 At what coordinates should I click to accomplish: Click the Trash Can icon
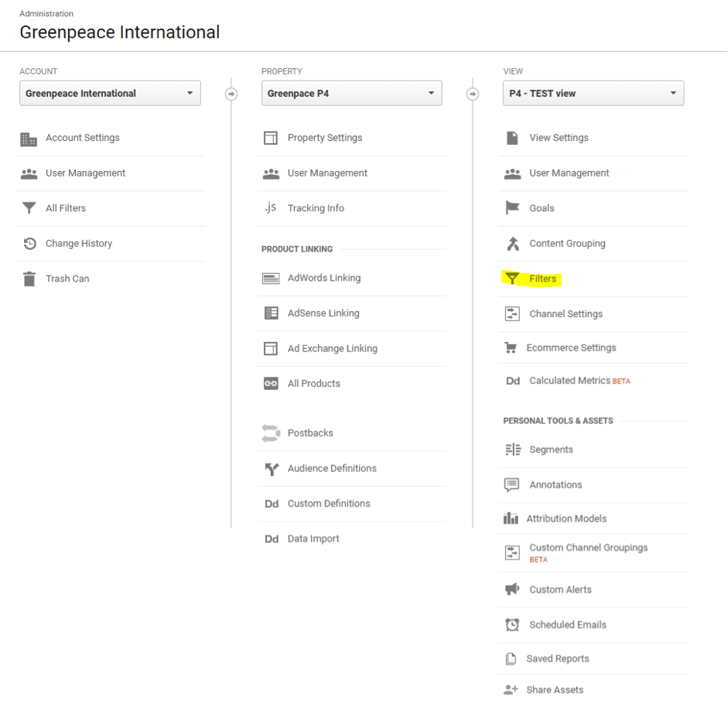[x=29, y=279]
